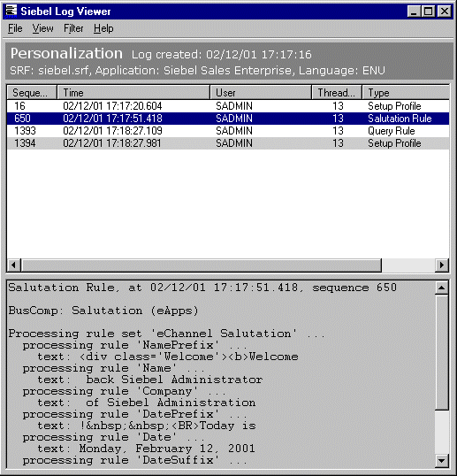Sort by the Type column header

tap(406, 93)
